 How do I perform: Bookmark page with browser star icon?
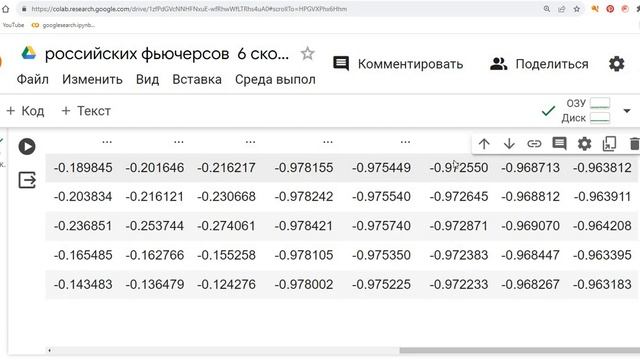[x=576, y=9]
